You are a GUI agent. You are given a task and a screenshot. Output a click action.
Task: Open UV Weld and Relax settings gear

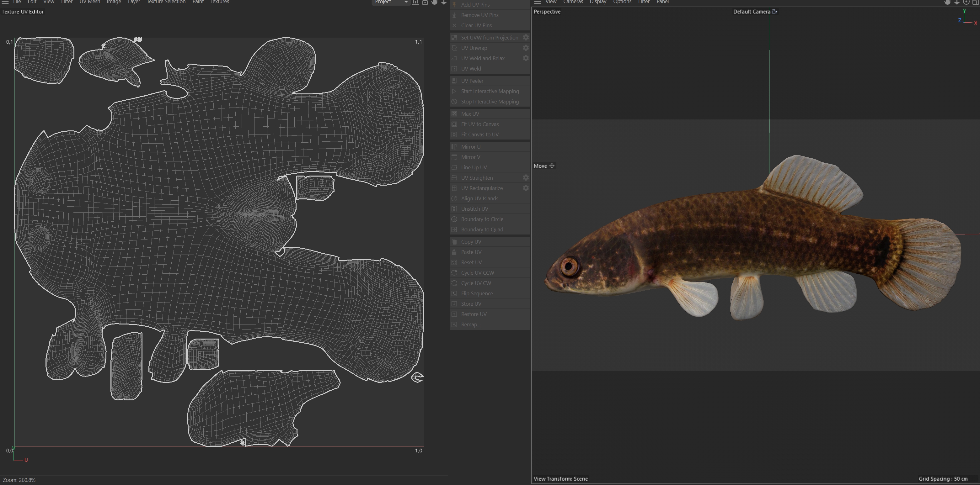click(525, 58)
